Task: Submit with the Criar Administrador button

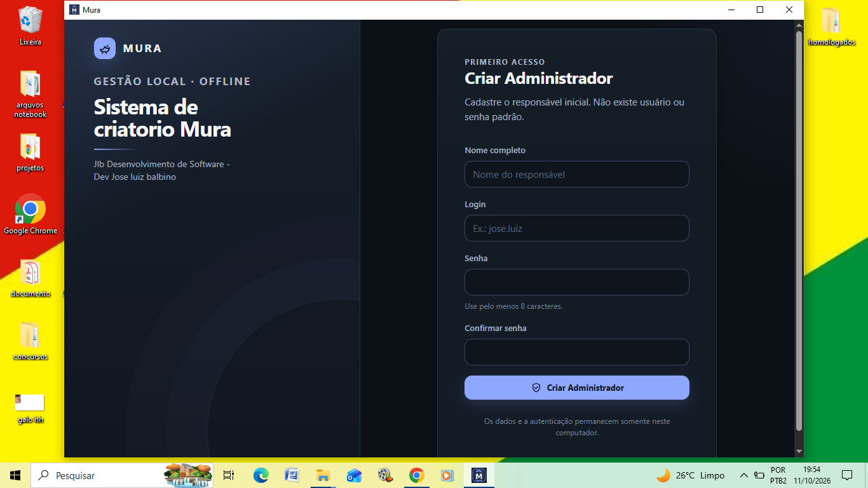Action: [577, 388]
